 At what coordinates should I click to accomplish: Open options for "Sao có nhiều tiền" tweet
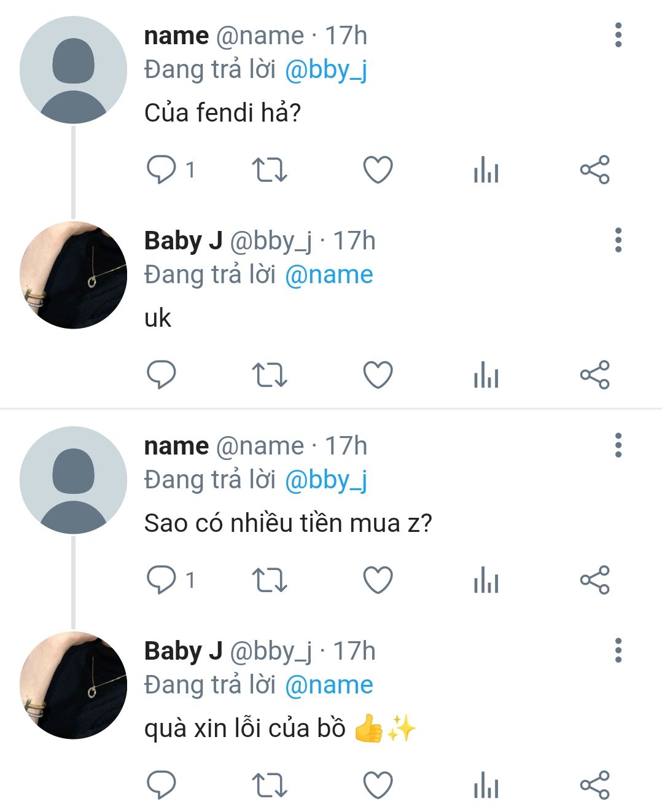coord(618,445)
